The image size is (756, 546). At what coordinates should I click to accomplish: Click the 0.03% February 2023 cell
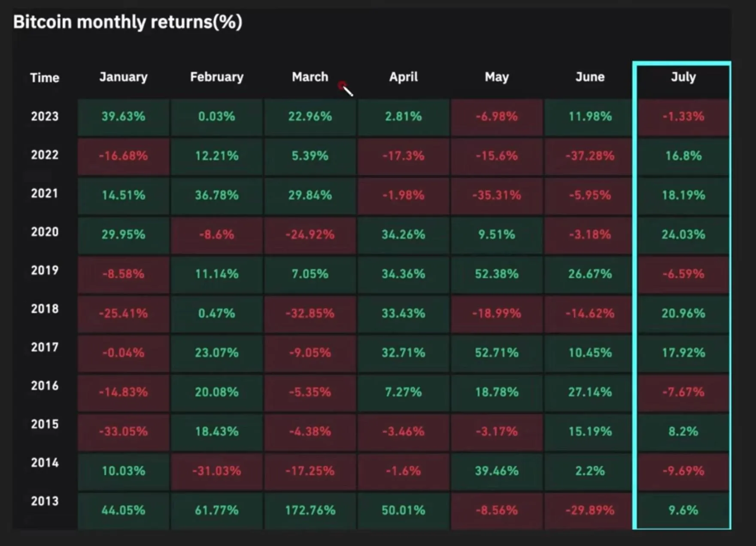click(216, 116)
